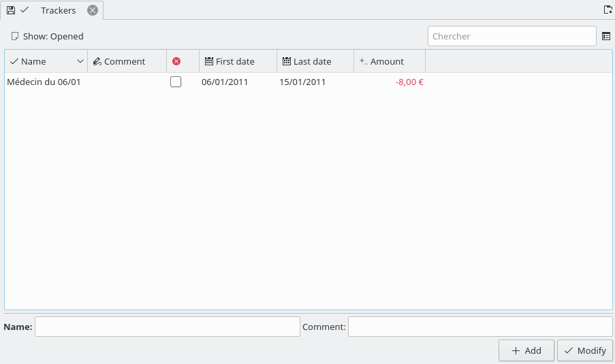Focus the Comment input field
Image resolution: width=615 pixels, height=364 pixels.
[480, 327]
